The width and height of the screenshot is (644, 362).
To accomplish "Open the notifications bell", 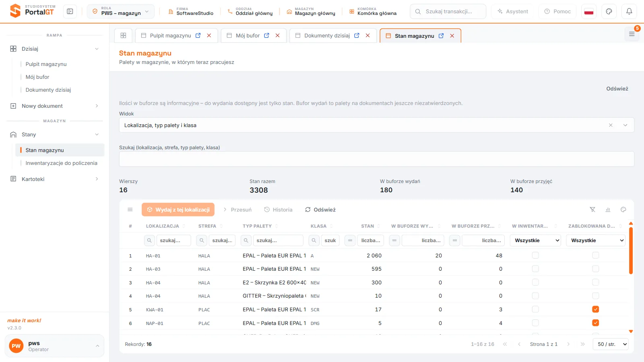I will pyautogui.click(x=629, y=12).
